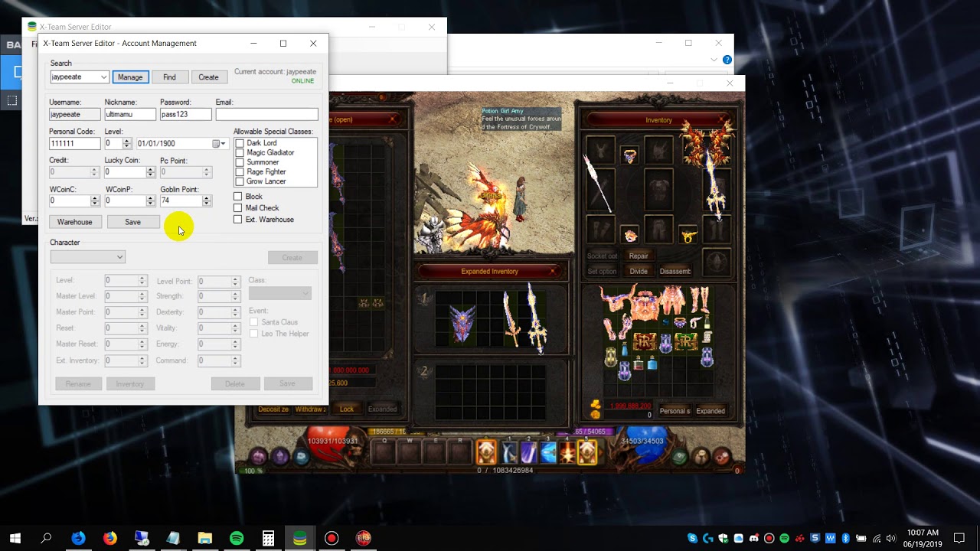Toggle the Santa Claus event checkbox
Image resolution: width=980 pixels, height=551 pixels.
(254, 322)
